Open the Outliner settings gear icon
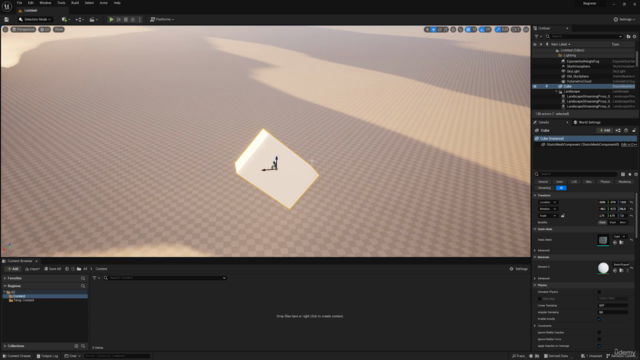 coord(634,36)
